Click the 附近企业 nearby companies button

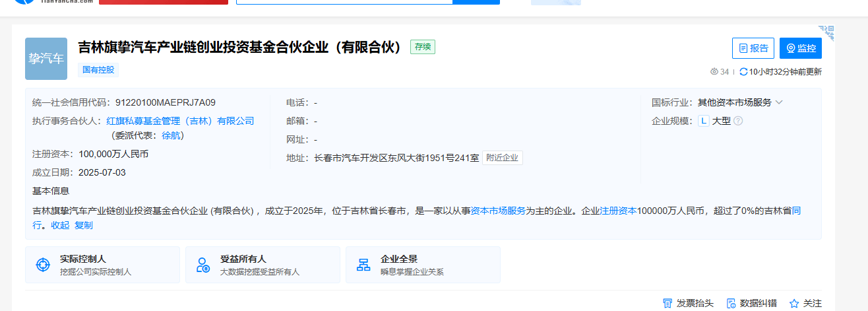[503, 158]
